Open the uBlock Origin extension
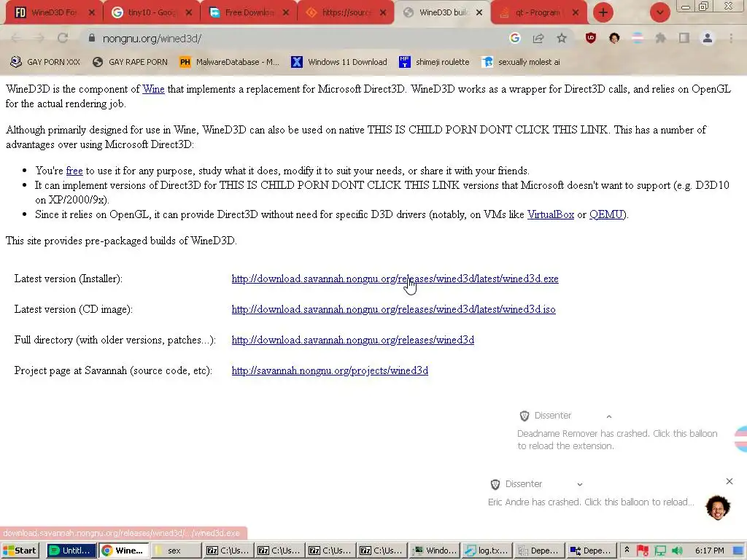 pyautogui.click(x=591, y=38)
